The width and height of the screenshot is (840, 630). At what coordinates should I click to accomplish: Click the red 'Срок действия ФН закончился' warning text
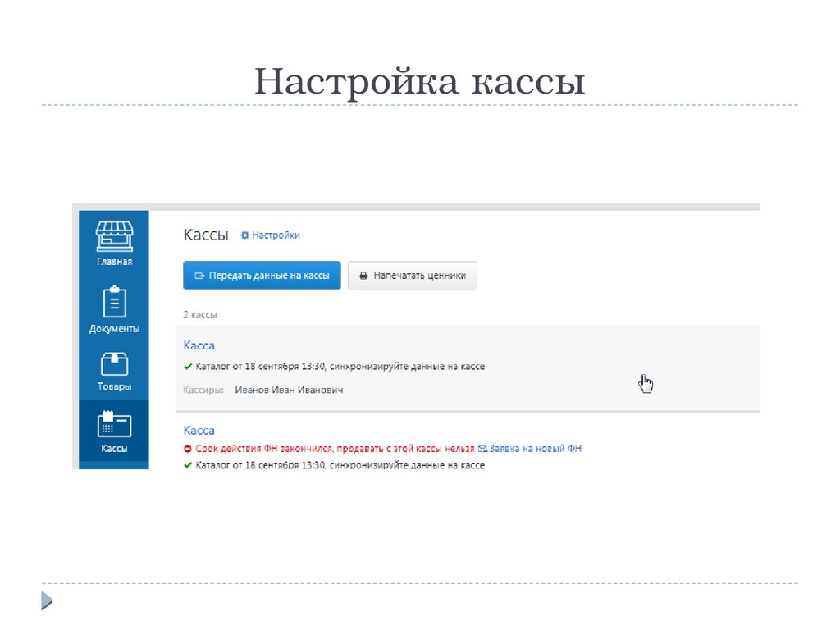(x=335, y=449)
